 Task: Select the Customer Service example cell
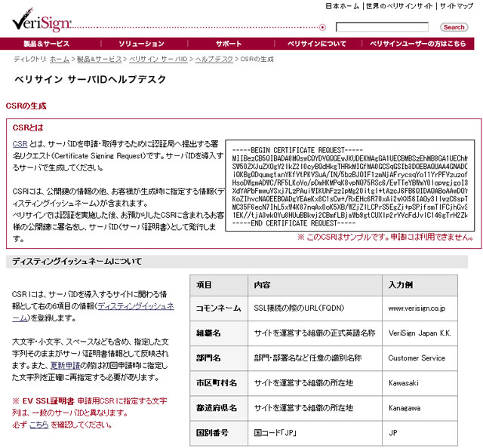coord(420,358)
